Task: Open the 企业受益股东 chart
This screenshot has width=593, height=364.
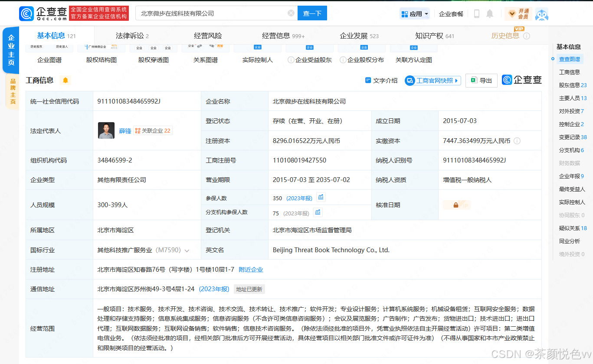Action: (310, 54)
